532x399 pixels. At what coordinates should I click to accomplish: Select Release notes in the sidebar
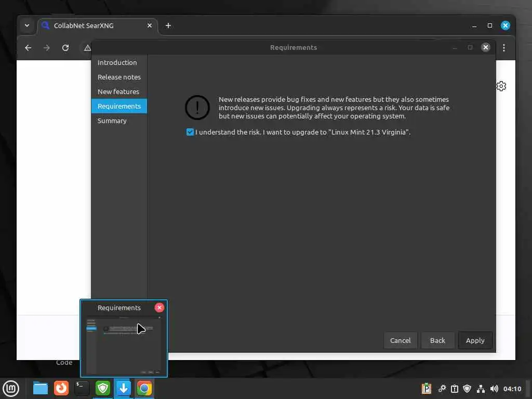tap(119, 77)
